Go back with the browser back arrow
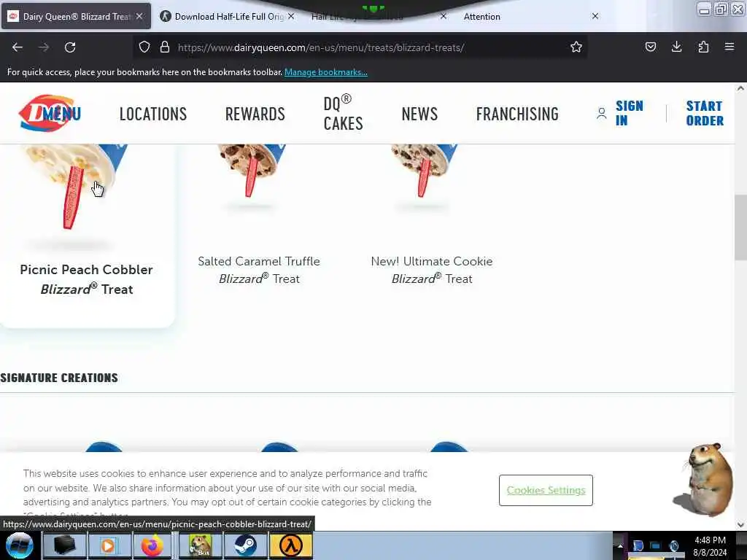The width and height of the screenshot is (747, 560). click(x=18, y=47)
